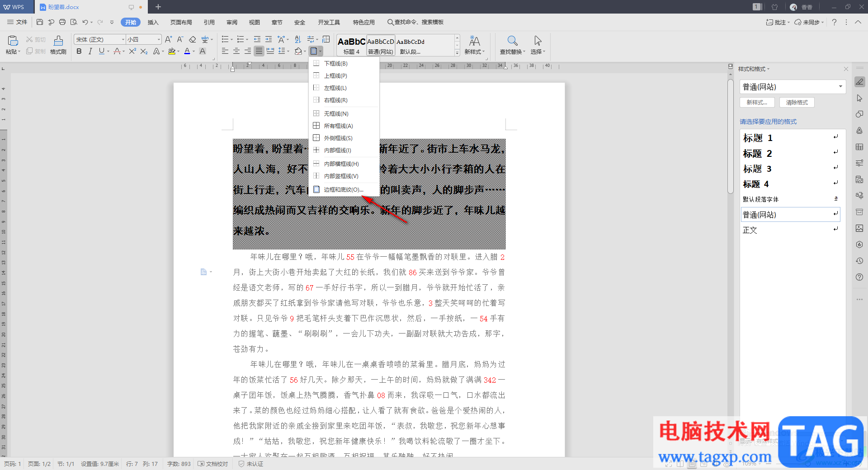Open 边框和底纹(O)... dialog entry
Image resolution: width=868 pixels, height=470 pixels.
click(x=344, y=189)
